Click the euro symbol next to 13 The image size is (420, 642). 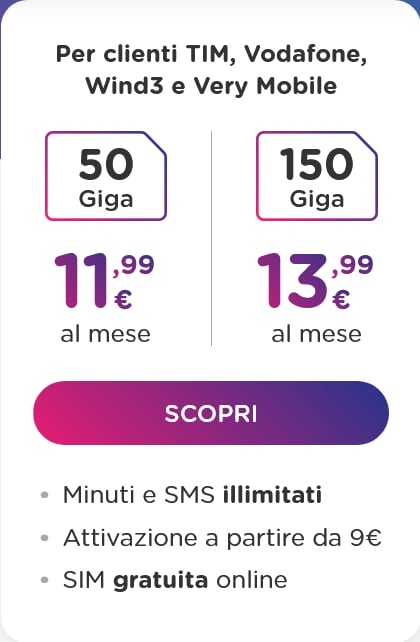[341, 299]
